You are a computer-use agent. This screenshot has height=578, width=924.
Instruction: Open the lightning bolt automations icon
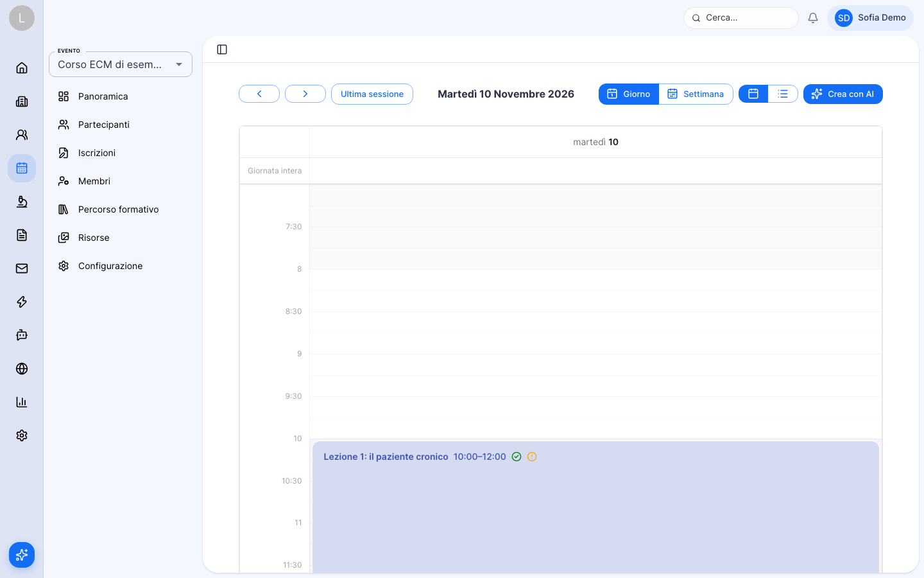(22, 302)
